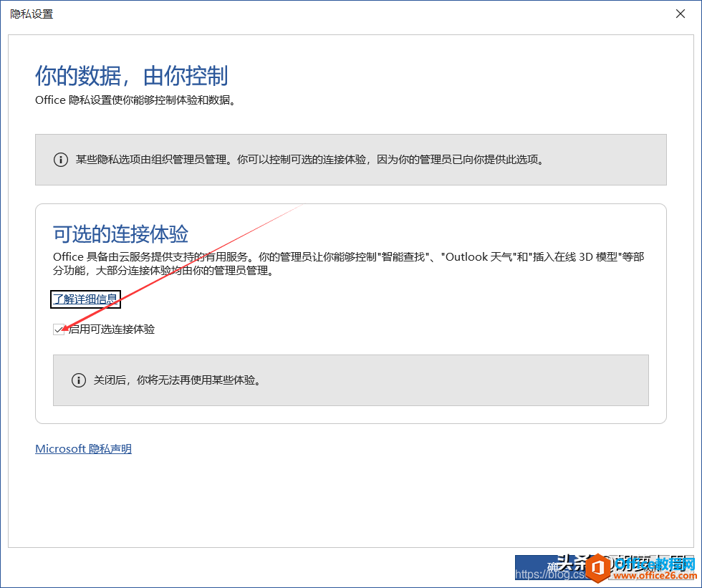Click the '你的数据，由你控制' heading

[131, 75]
